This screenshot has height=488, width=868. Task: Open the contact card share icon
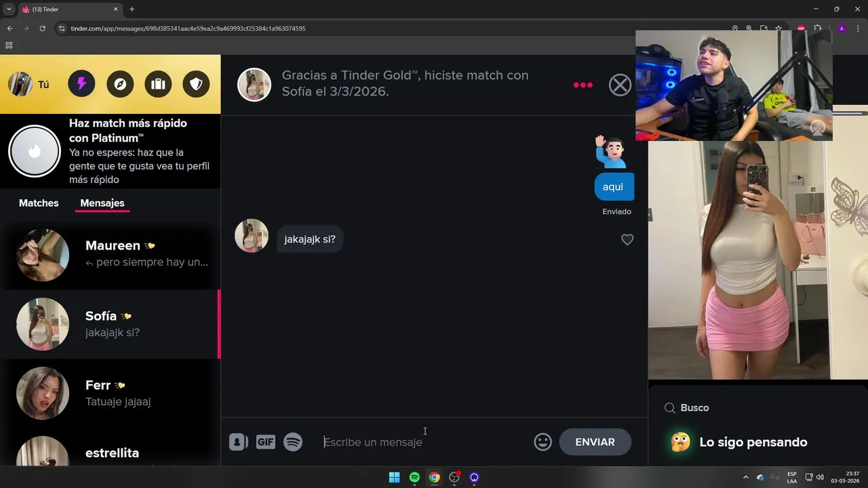click(x=238, y=442)
